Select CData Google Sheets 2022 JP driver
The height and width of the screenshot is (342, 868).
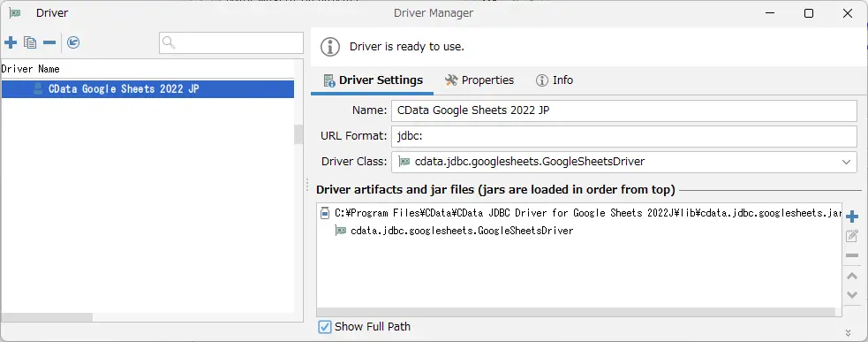pos(147,89)
